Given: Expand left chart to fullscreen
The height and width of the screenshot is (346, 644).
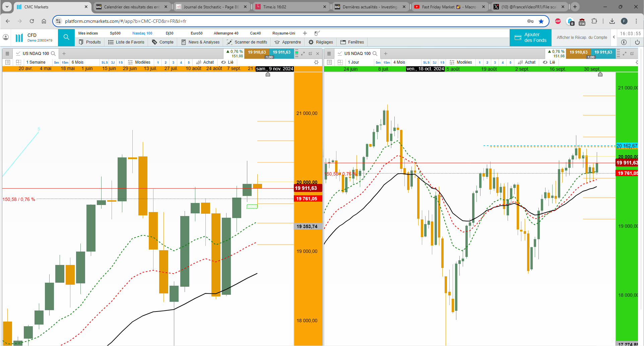Looking at the screenshot, I should (x=303, y=54).
